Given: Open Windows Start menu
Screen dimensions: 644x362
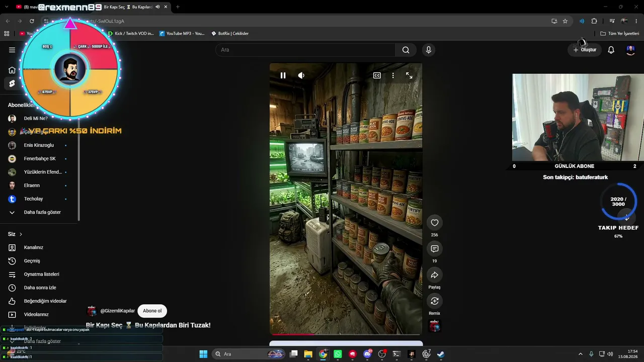Looking at the screenshot, I should tap(203, 354).
